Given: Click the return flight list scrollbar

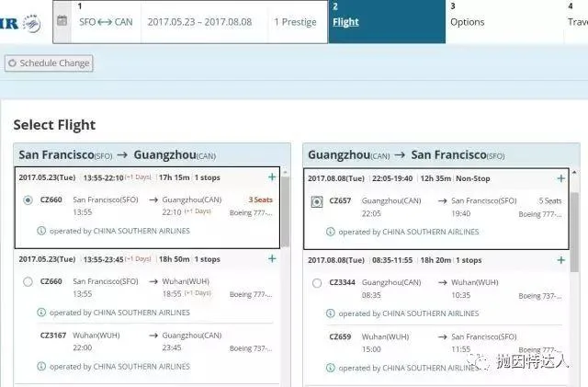Looking at the screenshot, I should [x=574, y=232].
